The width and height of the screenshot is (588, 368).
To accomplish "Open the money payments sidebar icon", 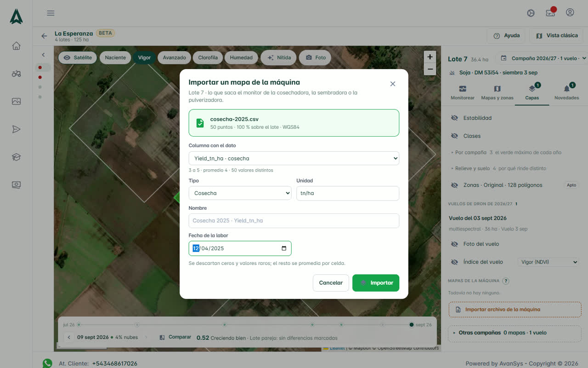I will pyautogui.click(x=16, y=185).
